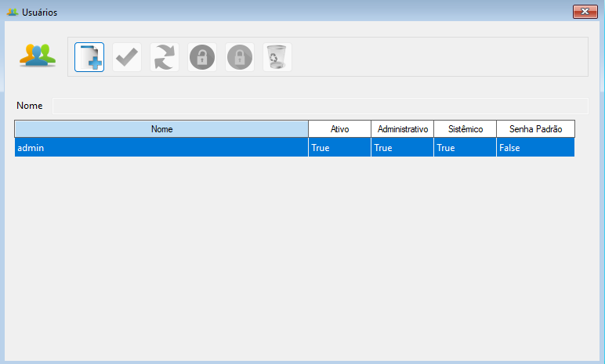Click the large colored users group icon
605x364 pixels.
click(38, 56)
